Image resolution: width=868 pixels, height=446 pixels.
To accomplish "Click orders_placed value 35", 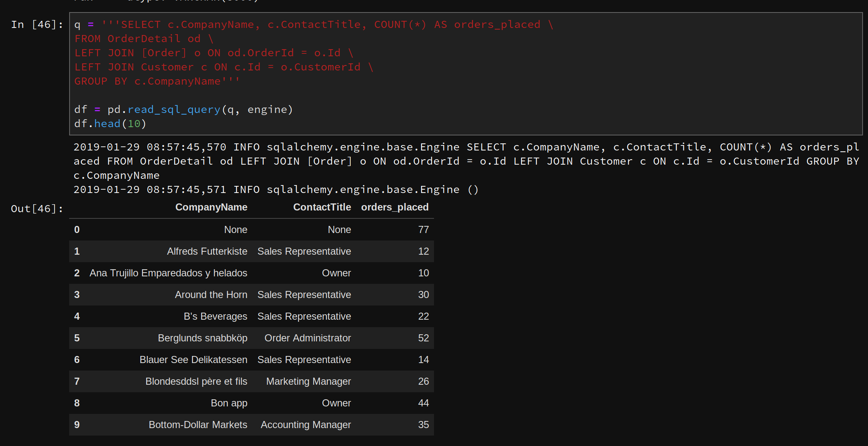I will coord(424,425).
